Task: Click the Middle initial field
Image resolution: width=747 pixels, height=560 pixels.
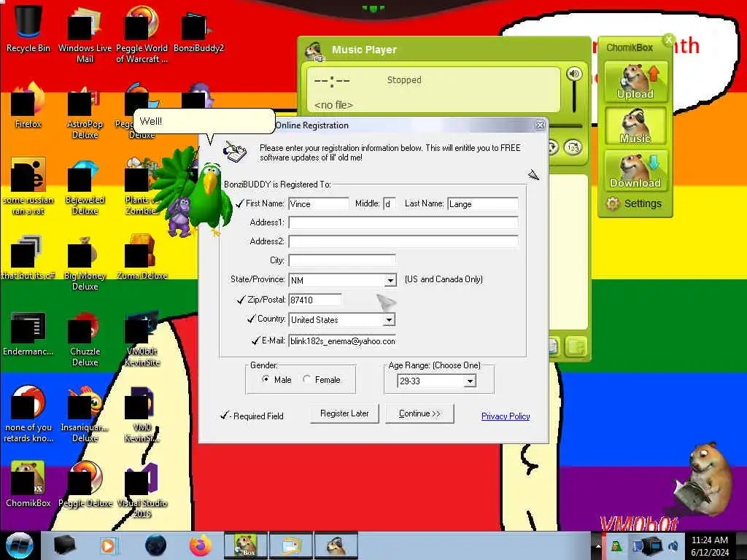Action: [390, 204]
